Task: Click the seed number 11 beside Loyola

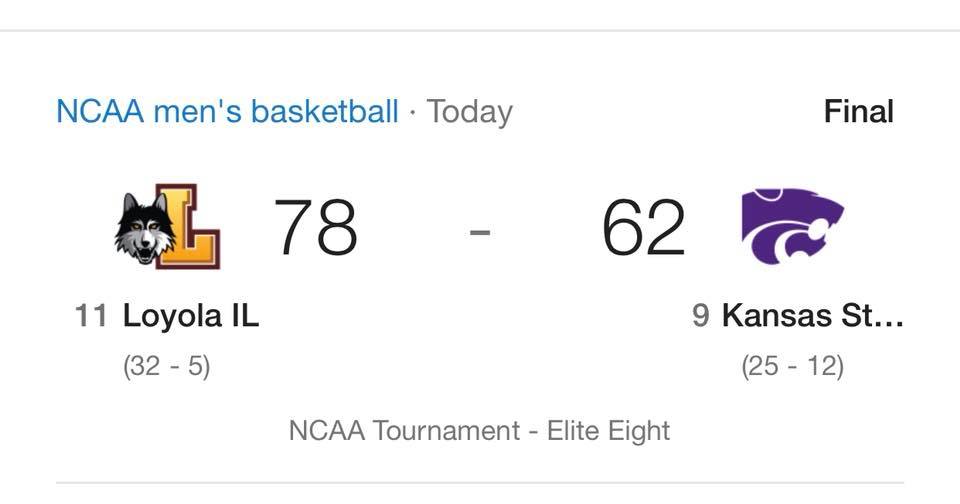Action: (90, 316)
